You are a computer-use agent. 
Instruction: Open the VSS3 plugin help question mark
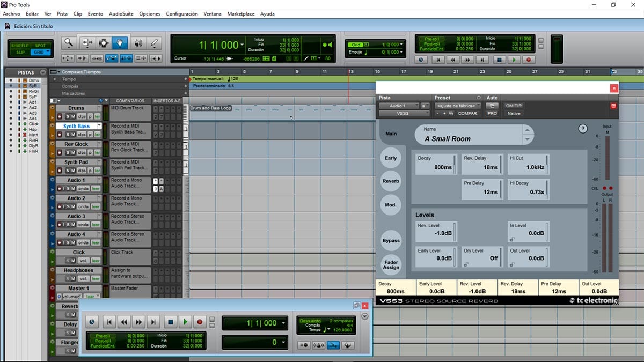pos(583,129)
